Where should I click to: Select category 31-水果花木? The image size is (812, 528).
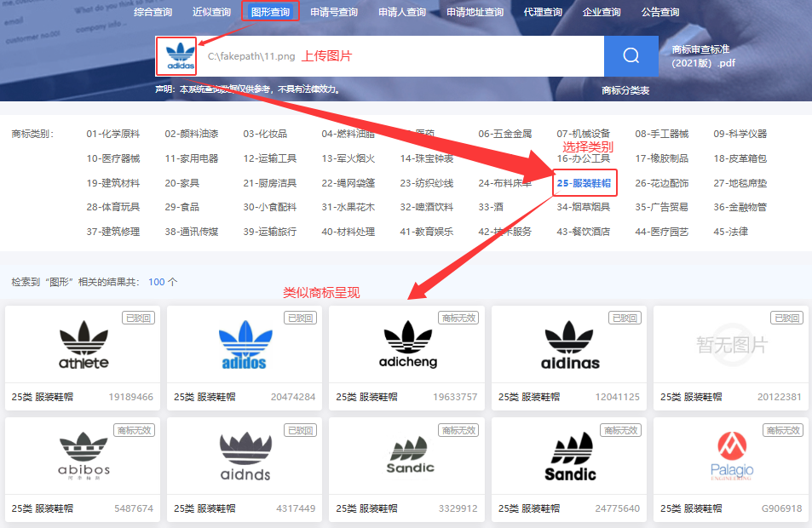coord(348,207)
